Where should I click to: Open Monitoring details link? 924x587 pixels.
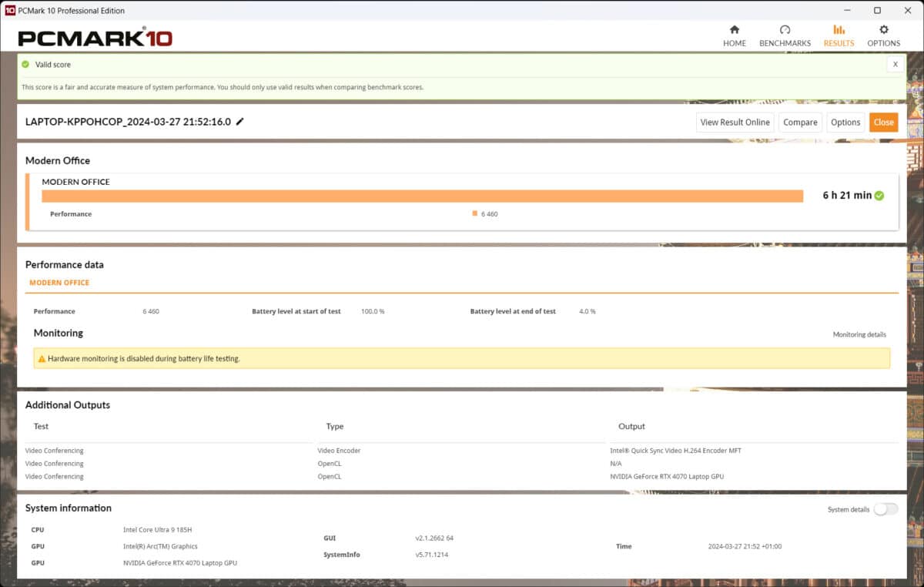pyautogui.click(x=859, y=335)
